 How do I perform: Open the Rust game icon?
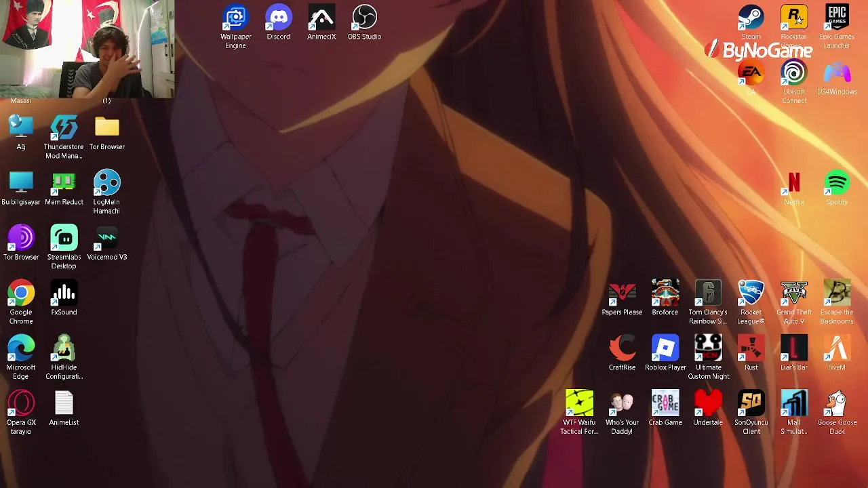pos(751,348)
